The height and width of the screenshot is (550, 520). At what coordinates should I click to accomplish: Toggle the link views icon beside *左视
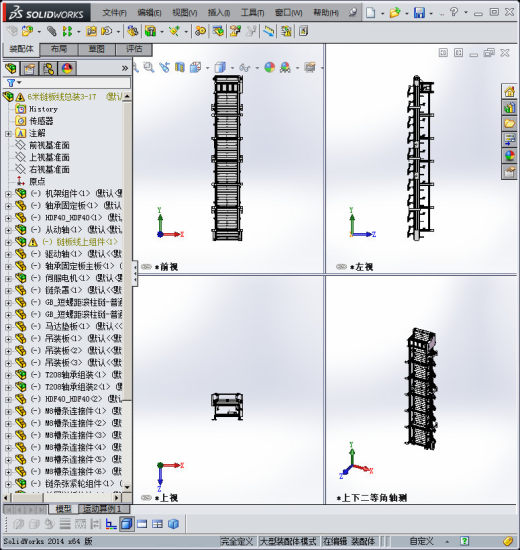tap(341, 267)
